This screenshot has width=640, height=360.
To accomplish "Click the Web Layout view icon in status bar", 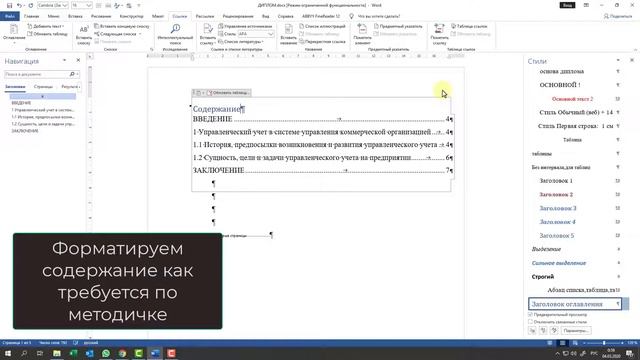I will point(575,343).
